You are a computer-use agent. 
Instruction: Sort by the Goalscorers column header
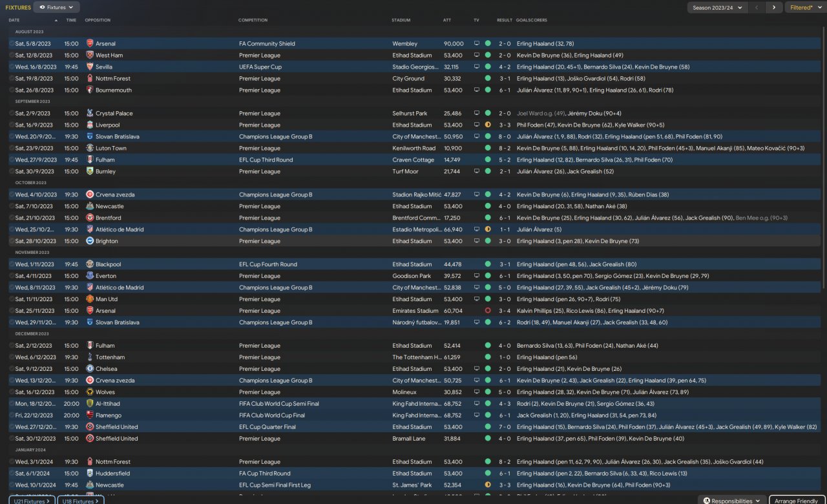[532, 20]
